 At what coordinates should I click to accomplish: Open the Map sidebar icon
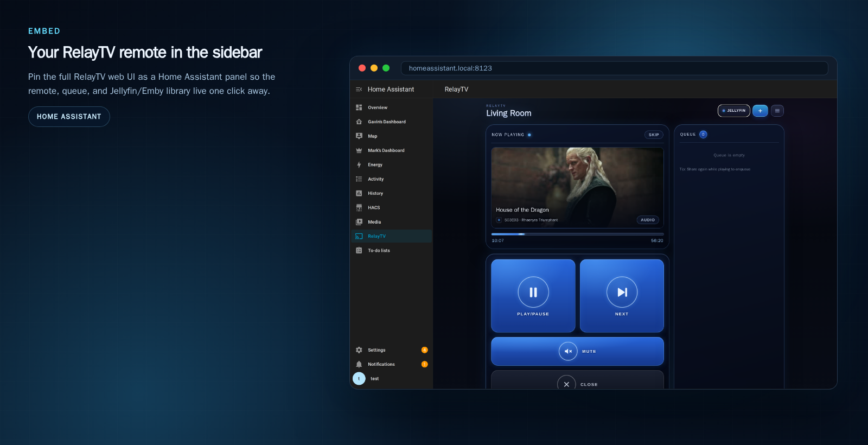(x=359, y=136)
